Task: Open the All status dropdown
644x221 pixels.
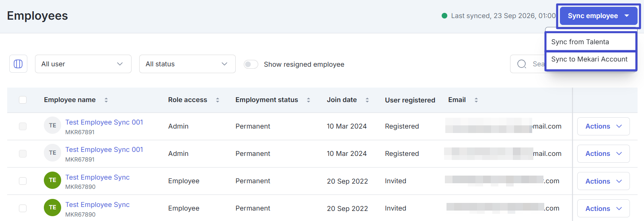Action: 187,64
